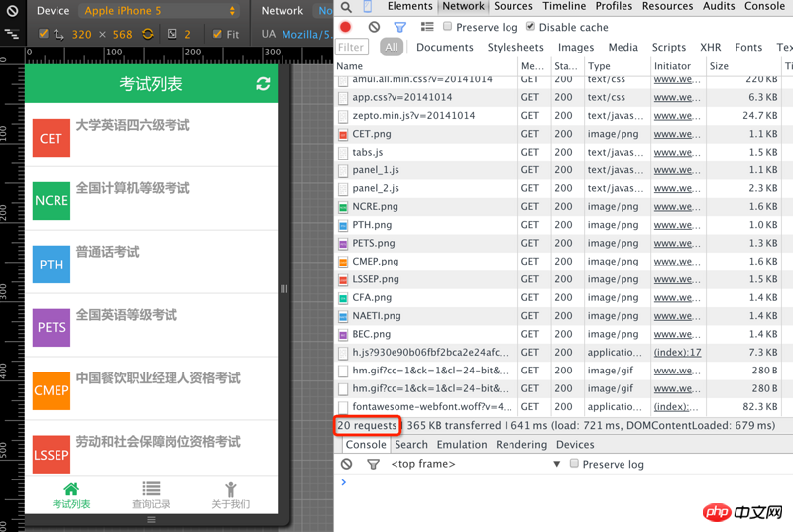Toggle the blue filter funnel icon
The height and width of the screenshot is (532, 793).
400,27
